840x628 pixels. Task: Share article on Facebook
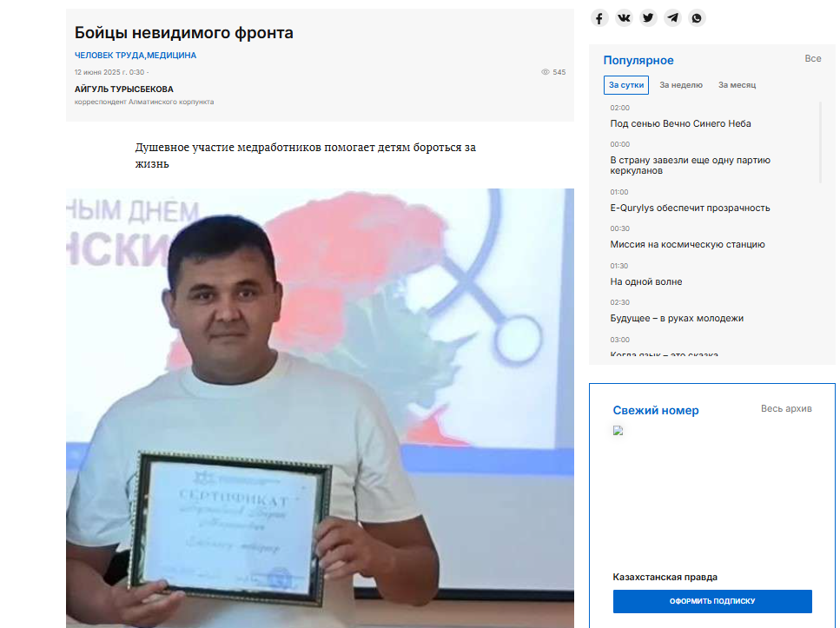599,18
